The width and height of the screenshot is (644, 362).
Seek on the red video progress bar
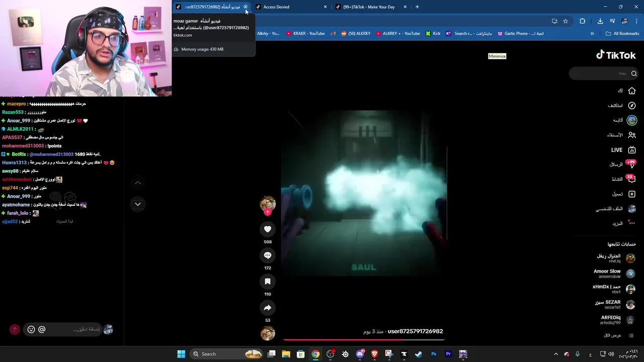pyautogui.click(x=364, y=340)
